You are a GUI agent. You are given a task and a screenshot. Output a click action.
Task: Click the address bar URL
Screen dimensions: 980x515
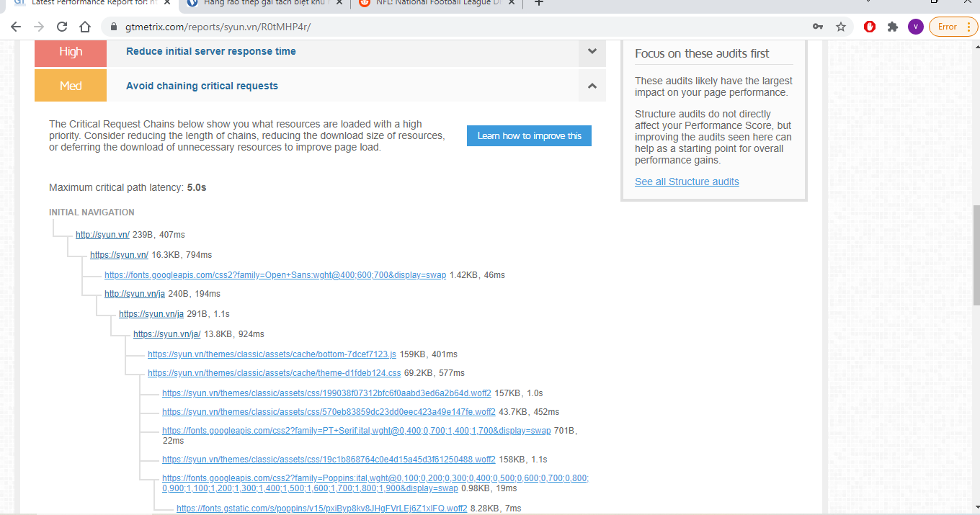[x=218, y=27]
